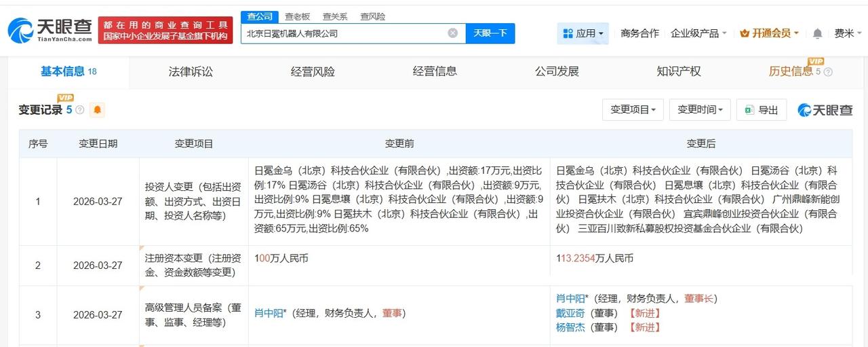Click the 100万人民币 value
Image resolution: width=868 pixels, height=347 pixels.
point(281,259)
